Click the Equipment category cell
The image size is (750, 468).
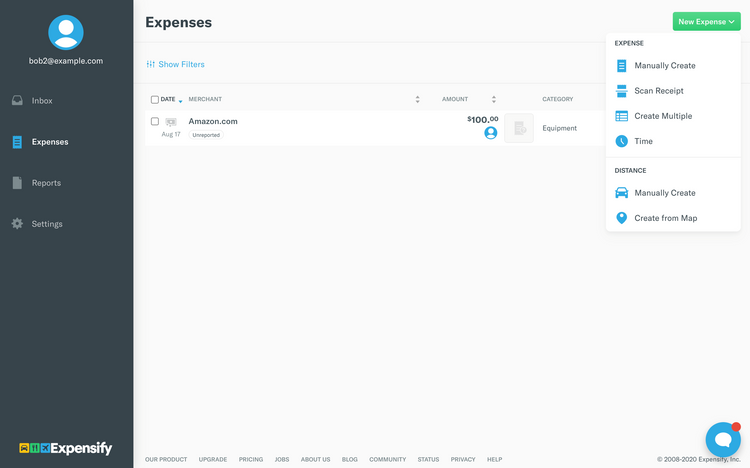(x=560, y=128)
